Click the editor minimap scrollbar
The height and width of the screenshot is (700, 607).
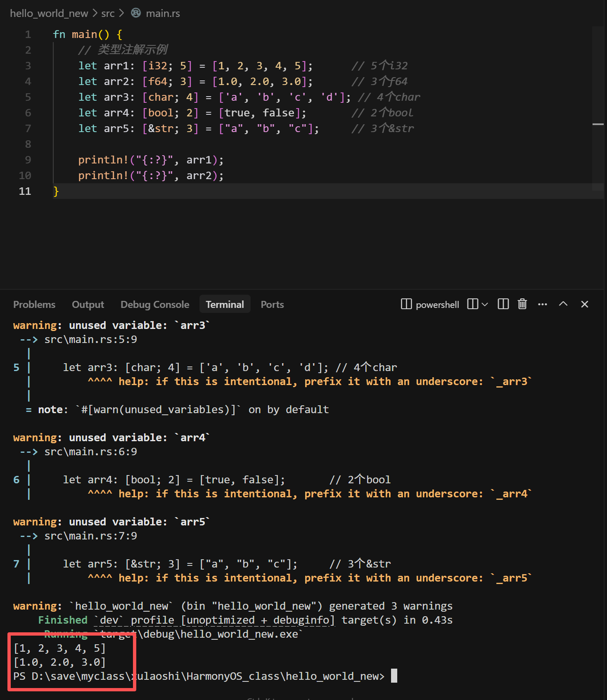click(598, 108)
